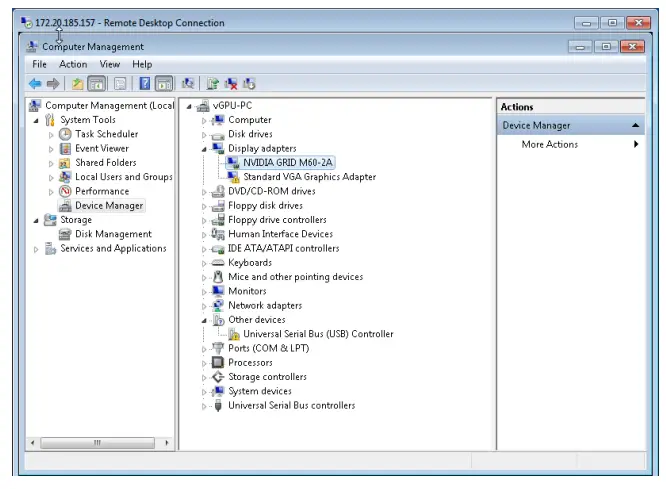Click the Performance monitor icon
This screenshot has height=489, width=666.
[x=65, y=191]
